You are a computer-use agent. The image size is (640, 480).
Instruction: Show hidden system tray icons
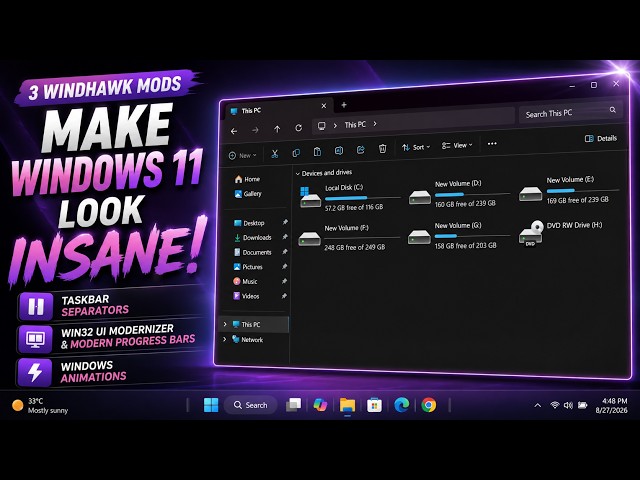click(x=538, y=405)
